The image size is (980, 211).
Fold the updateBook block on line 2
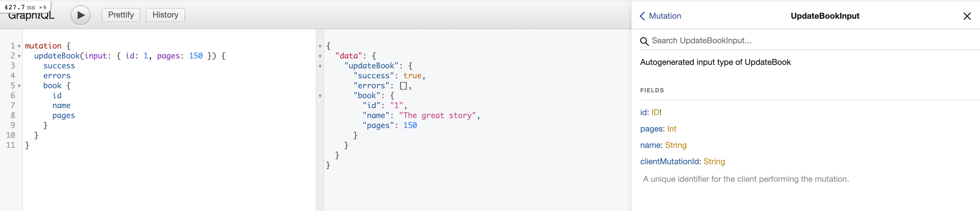tap(19, 56)
